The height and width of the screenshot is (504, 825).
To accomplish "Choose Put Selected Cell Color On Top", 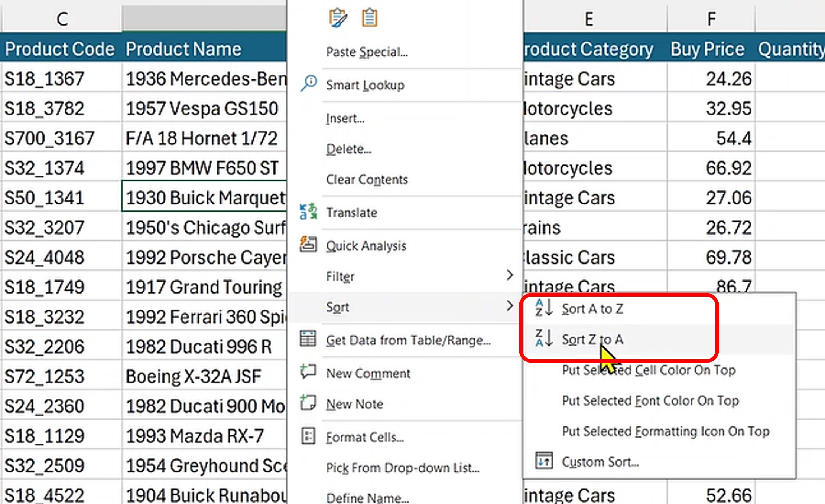I will tap(649, 370).
